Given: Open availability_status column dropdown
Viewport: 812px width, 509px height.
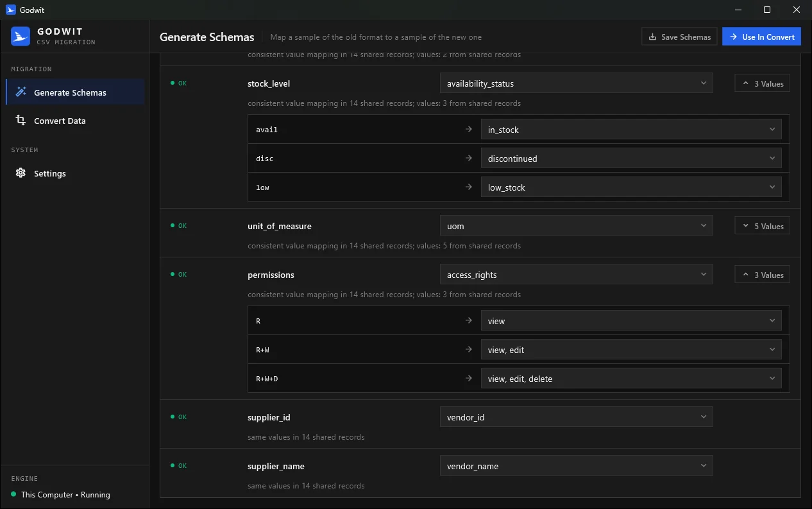Looking at the screenshot, I should click(x=576, y=83).
